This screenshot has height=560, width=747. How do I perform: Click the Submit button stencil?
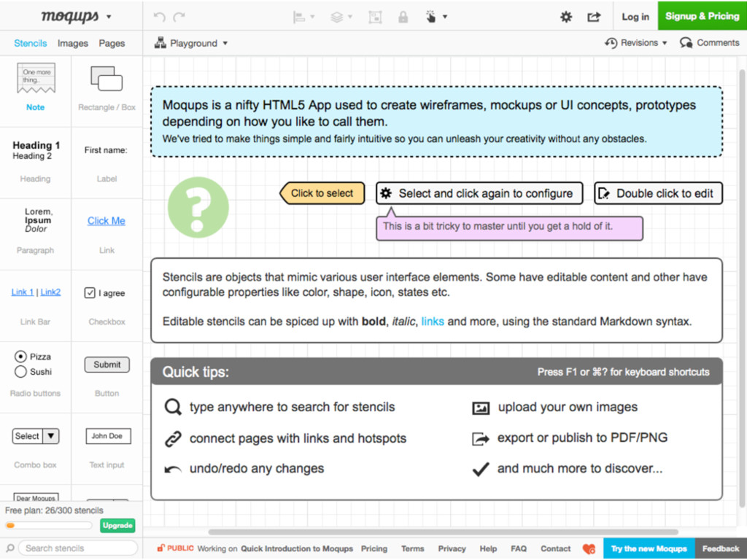point(107,365)
